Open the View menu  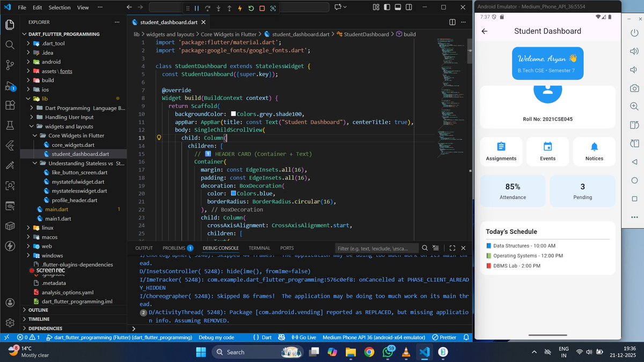tap(83, 8)
